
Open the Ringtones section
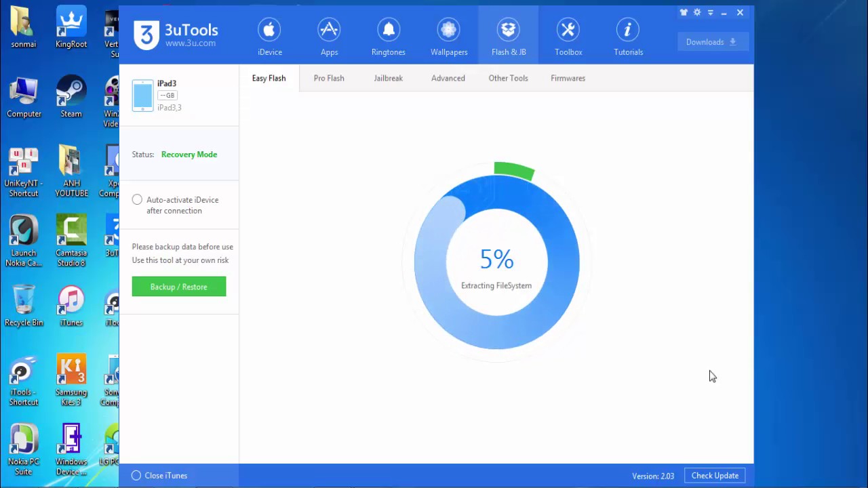[389, 37]
